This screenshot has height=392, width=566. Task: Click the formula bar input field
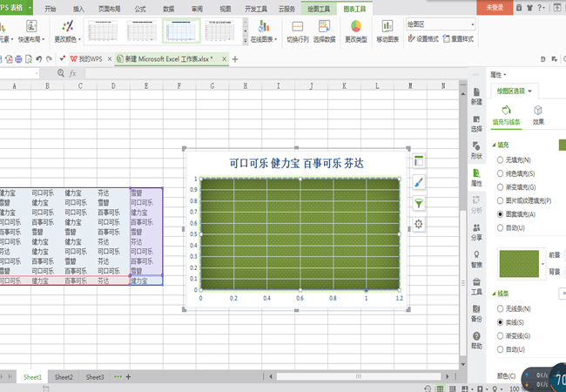pos(276,73)
